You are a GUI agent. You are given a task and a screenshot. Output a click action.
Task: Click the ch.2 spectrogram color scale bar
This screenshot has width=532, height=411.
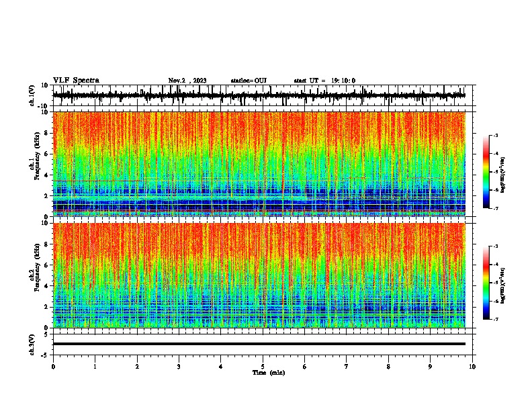[x=486, y=283]
